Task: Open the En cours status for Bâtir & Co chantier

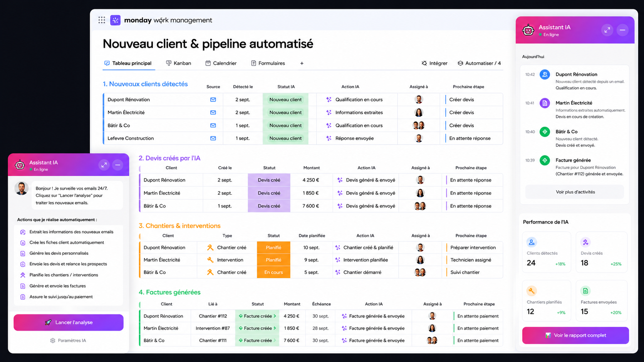Action: (273, 272)
